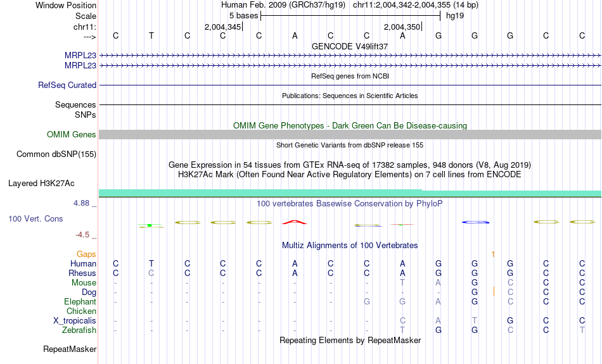Click the T base in X_tropicalis row
This screenshot has height=364, width=602.
(475, 321)
